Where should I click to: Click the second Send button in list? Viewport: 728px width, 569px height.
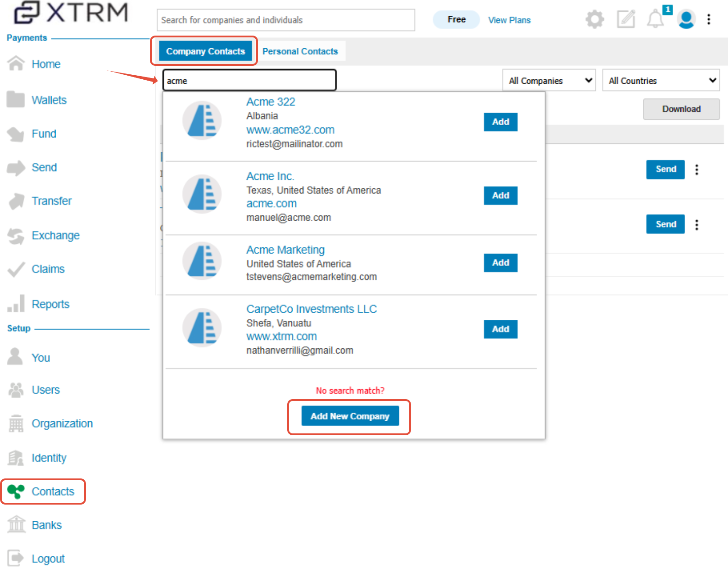coord(665,224)
